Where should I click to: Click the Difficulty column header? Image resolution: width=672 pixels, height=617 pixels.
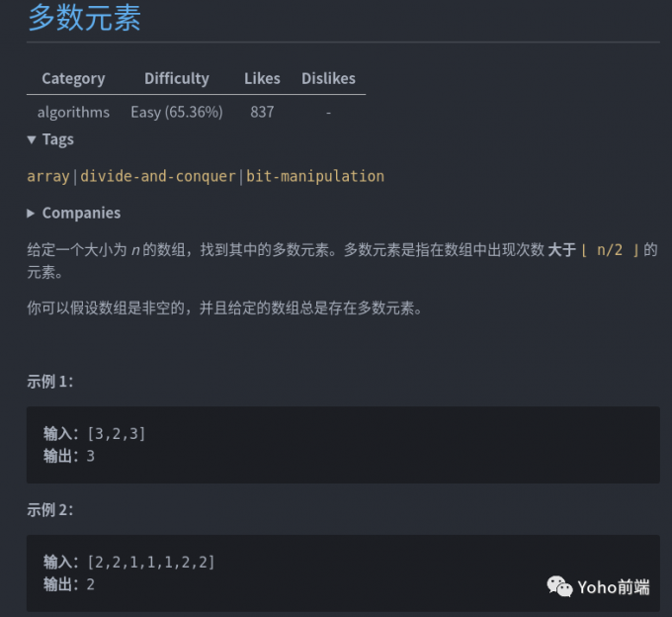(177, 78)
